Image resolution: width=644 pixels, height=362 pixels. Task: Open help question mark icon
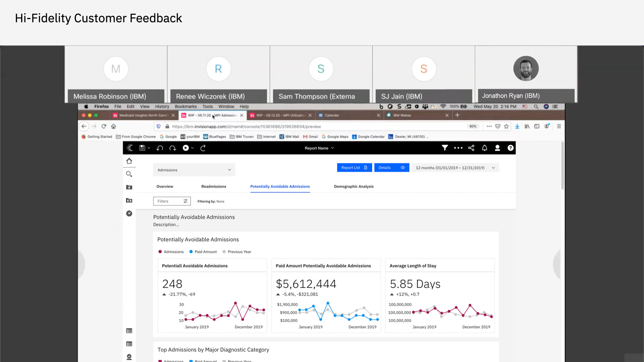pyautogui.click(x=511, y=148)
